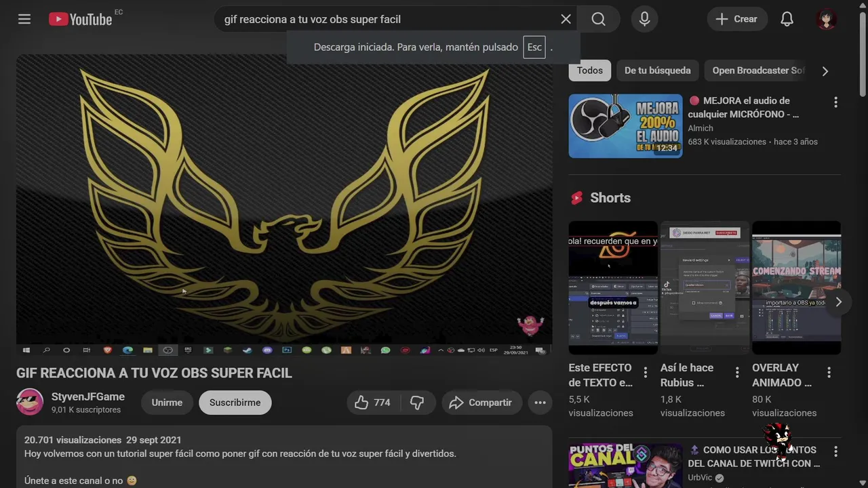Viewport: 868px width, 488px height.
Task: Click the Shorts section heading icon
Action: point(577,198)
